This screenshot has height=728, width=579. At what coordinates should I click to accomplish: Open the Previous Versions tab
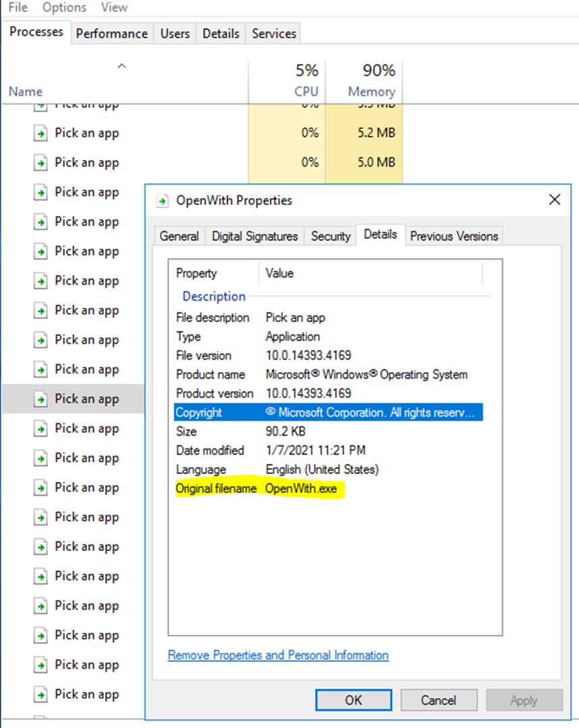[454, 236]
